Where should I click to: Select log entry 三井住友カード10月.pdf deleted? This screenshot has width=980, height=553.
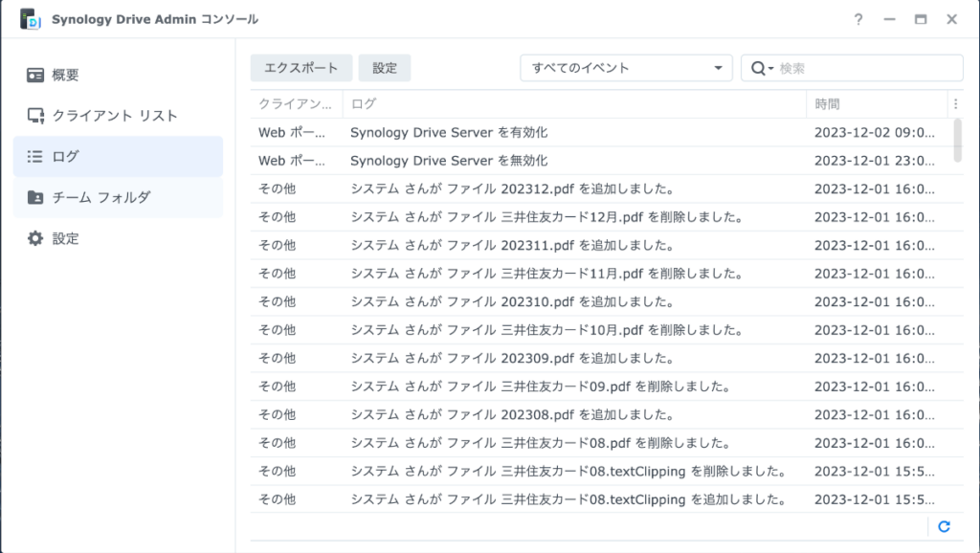click(606, 330)
